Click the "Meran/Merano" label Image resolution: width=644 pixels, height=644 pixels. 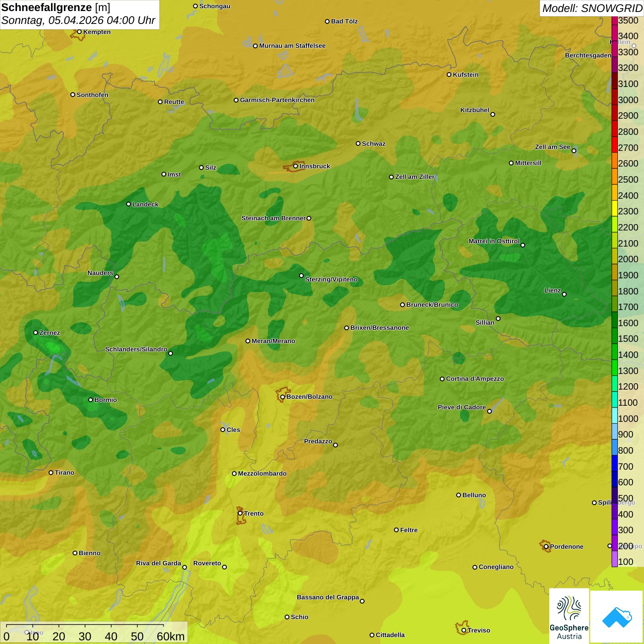coord(273,341)
